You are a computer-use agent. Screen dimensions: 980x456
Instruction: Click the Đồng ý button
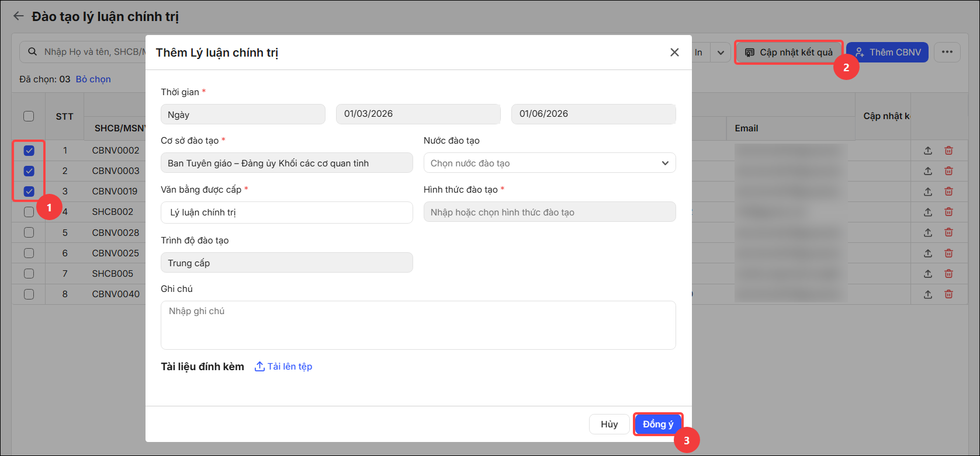pos(658,424)
